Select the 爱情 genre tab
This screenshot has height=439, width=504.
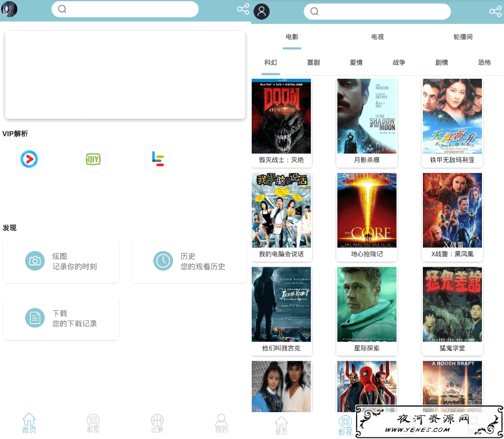click(356, 63)
